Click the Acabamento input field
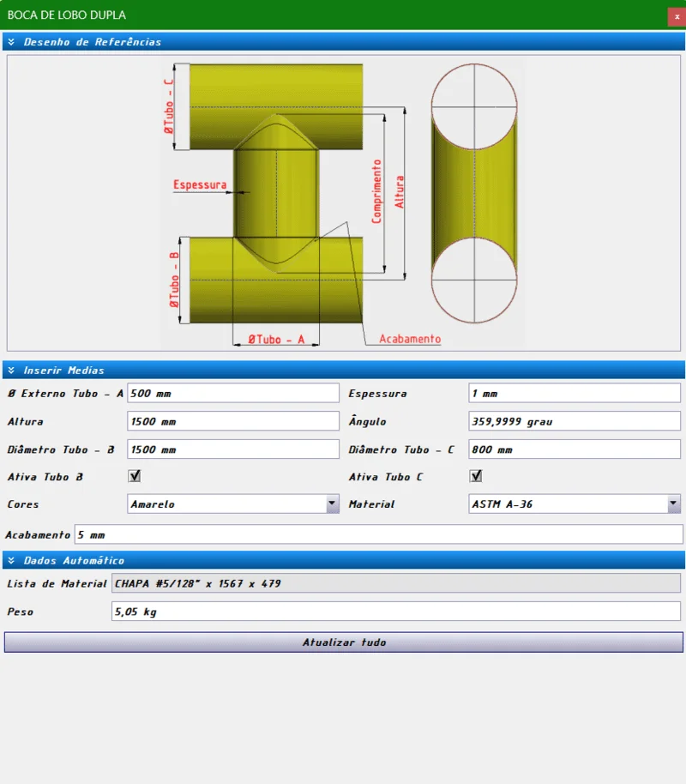The width and height of the screenshot is (686, 784). tap(378, 534)
